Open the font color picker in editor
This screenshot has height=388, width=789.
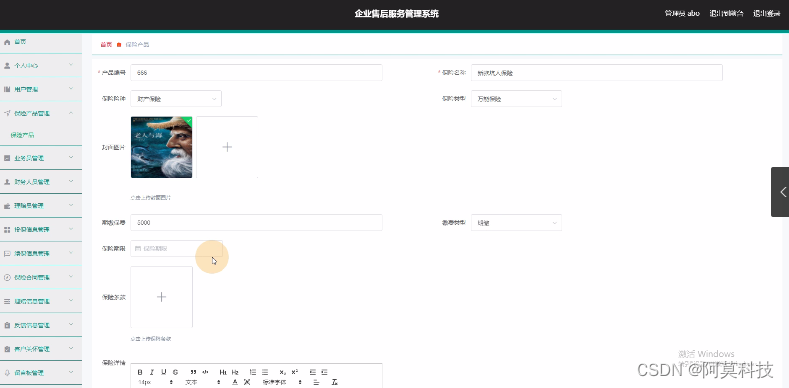coord(235,382)
